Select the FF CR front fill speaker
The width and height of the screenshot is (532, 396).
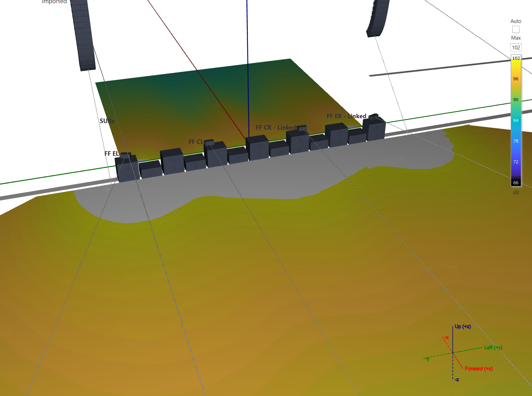[x=303, y=128]
